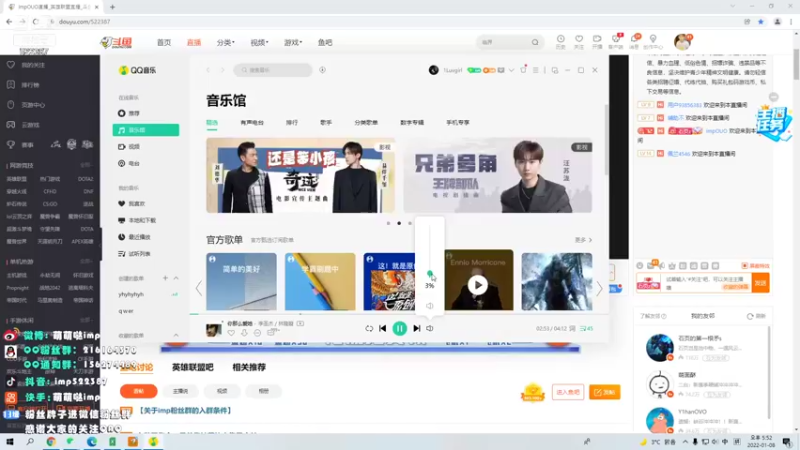
Task: Toggle lyrics display 词 icon
Action: (x=572, y=329)
